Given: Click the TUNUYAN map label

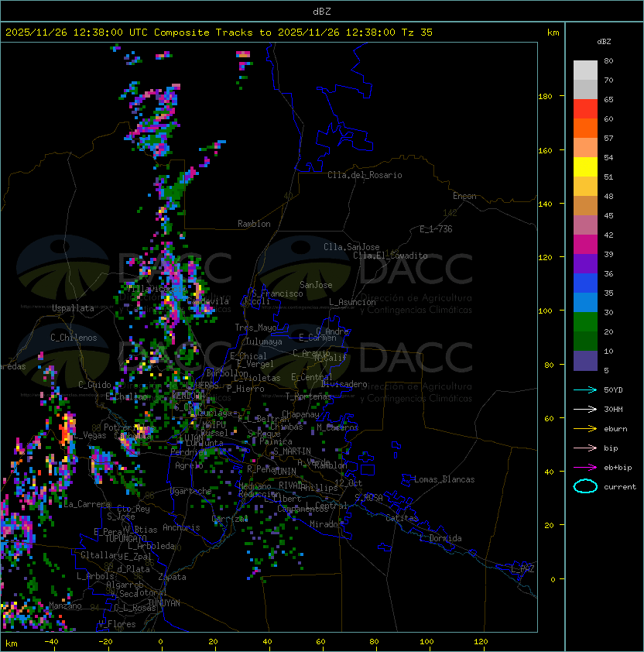Looking at the screenshot, I should coord(164,603).
